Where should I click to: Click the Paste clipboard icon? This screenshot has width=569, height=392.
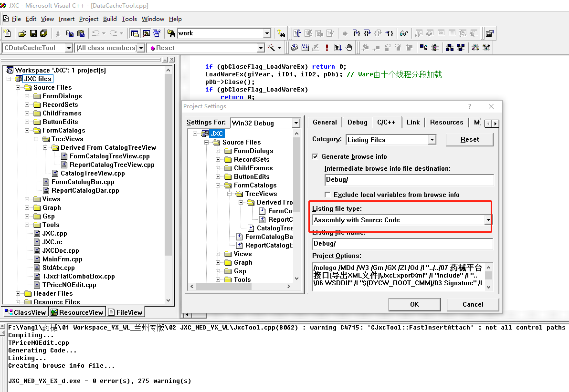pos(81,33)
